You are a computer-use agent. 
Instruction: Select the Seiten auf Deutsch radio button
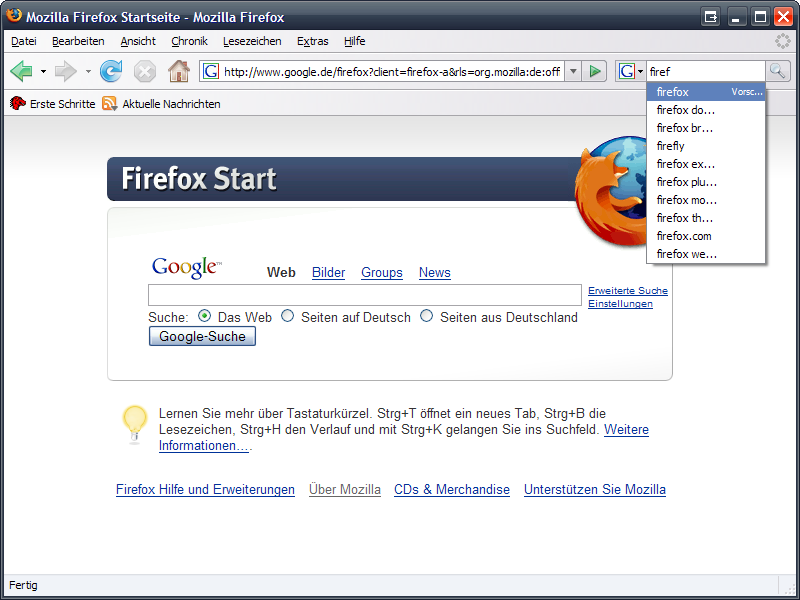click(x=288, y=316)
